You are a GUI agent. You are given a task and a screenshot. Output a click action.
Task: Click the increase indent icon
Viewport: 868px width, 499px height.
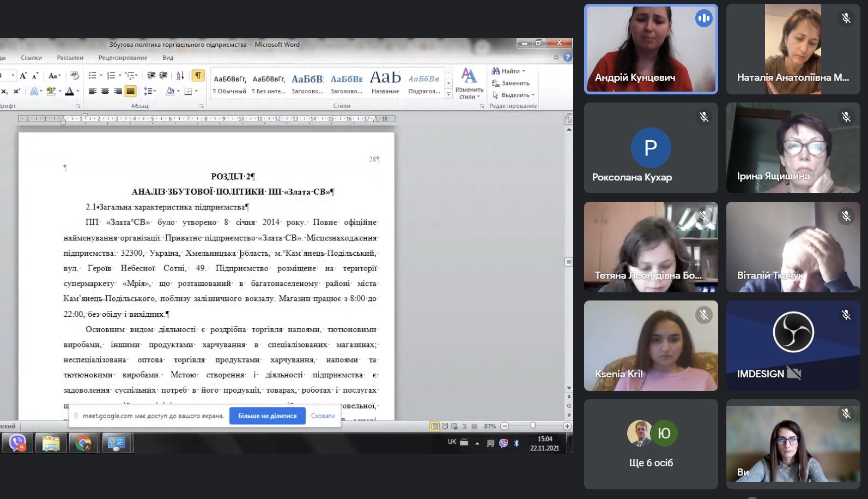click(163, 75)
